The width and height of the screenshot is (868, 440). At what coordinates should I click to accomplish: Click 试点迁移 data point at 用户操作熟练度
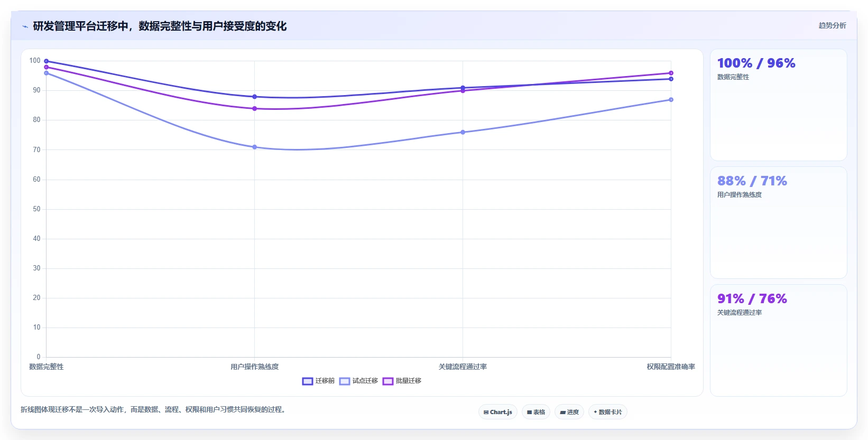(x=255, y=147)
